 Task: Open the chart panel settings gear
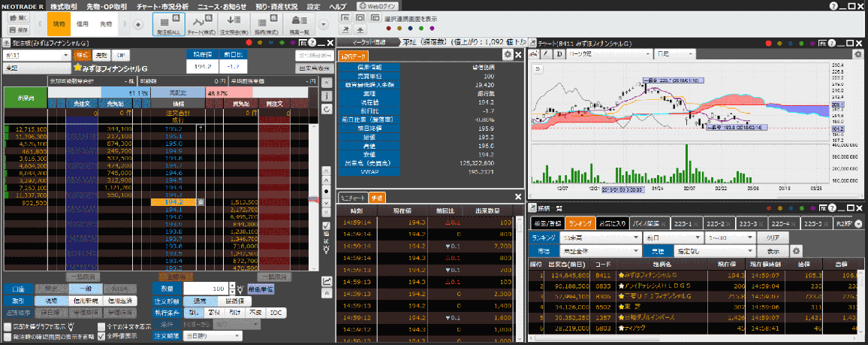857,53
